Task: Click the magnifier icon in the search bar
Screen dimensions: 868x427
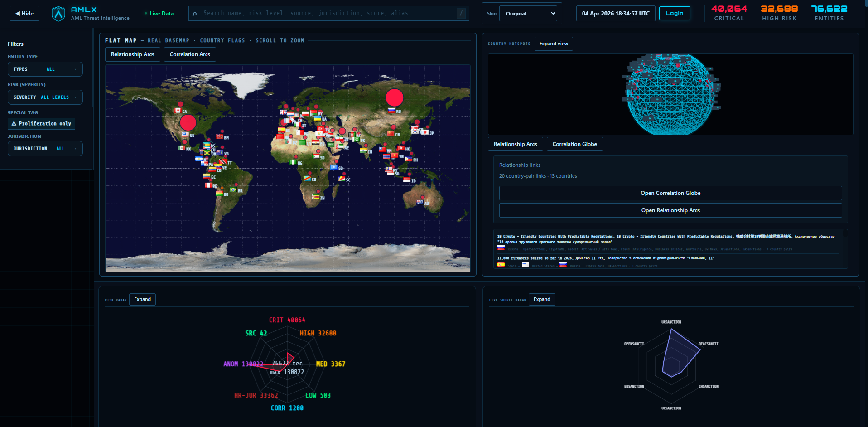Action: point(194,13)
